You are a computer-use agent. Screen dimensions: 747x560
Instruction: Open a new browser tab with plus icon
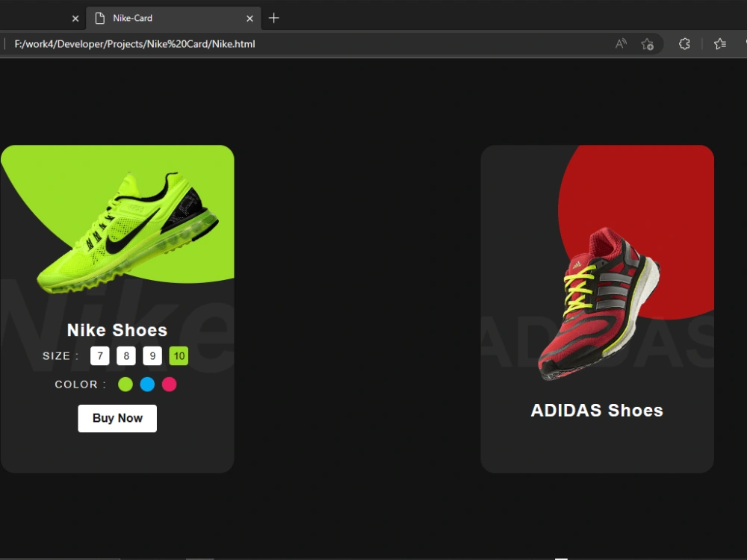273,18
